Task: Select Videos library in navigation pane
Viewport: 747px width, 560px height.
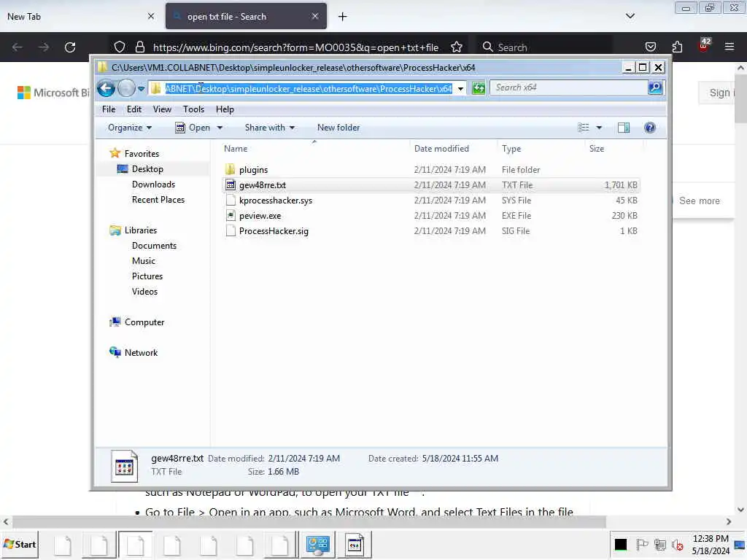Action: [144, 292]
